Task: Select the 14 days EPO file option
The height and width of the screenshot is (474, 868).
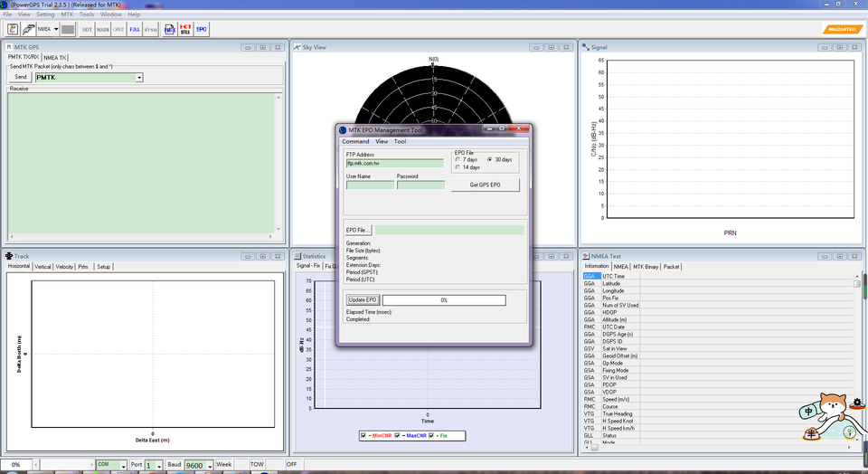Action: pos(458,167)
